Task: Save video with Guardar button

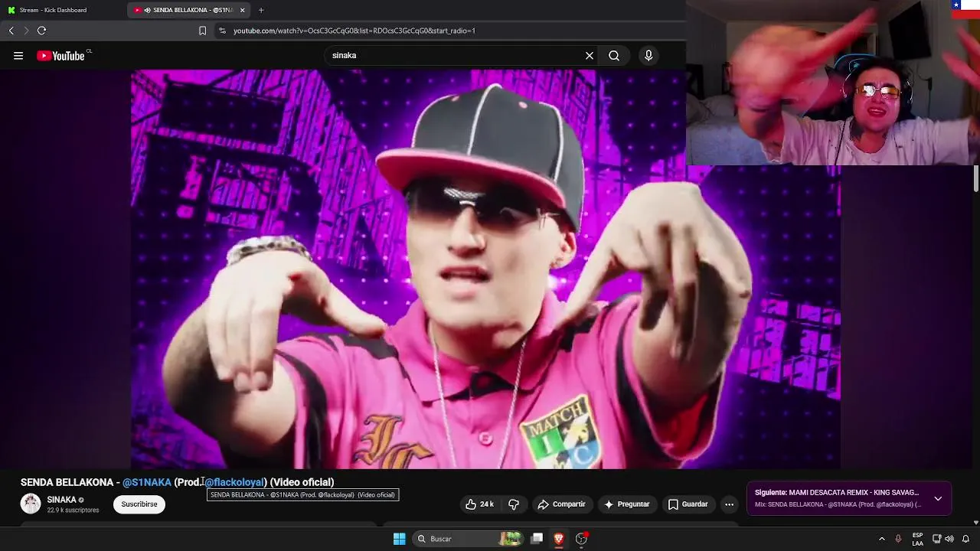Action: pos(688,504)
